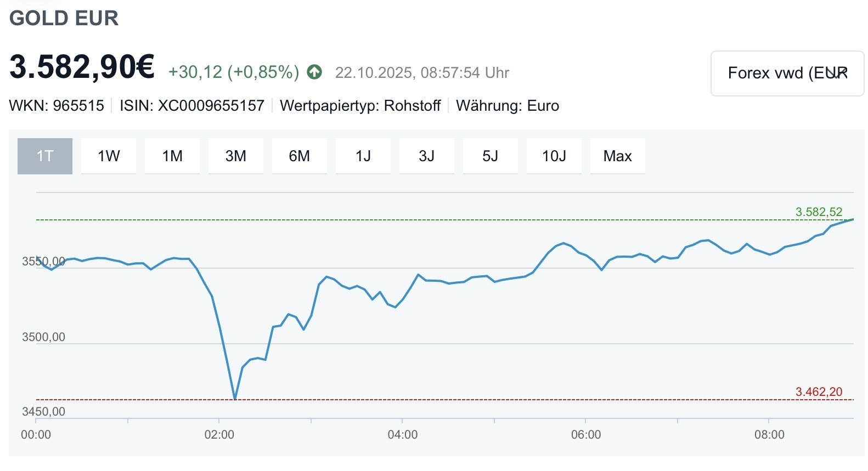
Task: Choose the 3J three-year range
Action: tap(427, 156)
